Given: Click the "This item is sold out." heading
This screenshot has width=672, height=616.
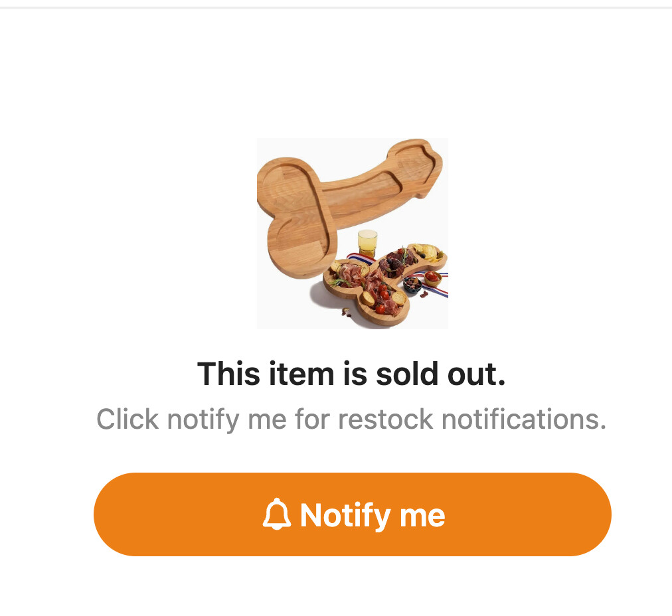Looking at the screenshot, I should pyautogui.click(x=351, y=374).
